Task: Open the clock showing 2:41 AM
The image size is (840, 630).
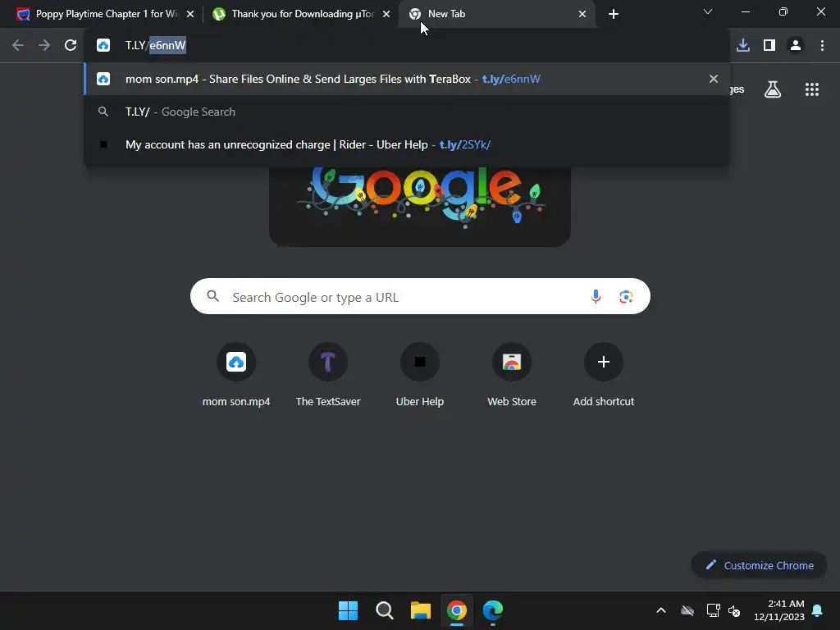Action: (779, 610)
